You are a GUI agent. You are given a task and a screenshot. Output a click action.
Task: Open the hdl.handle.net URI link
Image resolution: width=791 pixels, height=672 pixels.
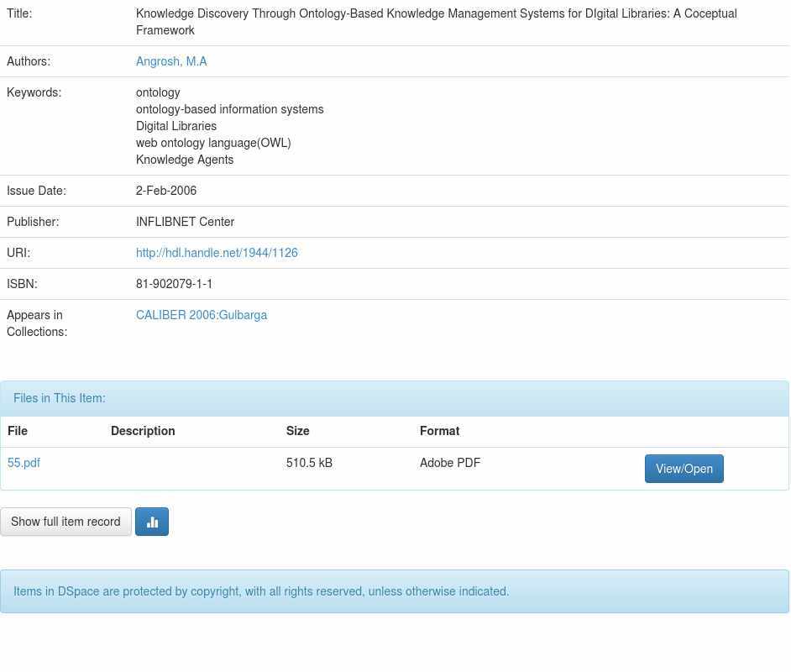click(x=217, y=253)
